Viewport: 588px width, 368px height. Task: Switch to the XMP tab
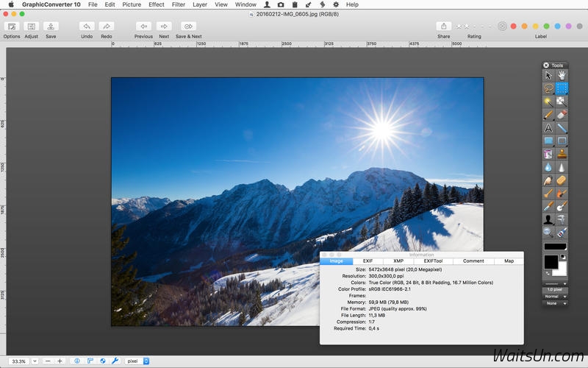click(x=398, y=261)
